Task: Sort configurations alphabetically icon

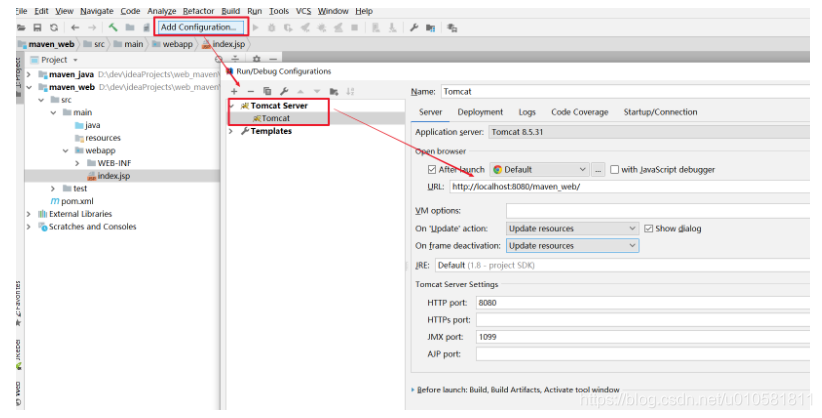Action: (350, 91)
